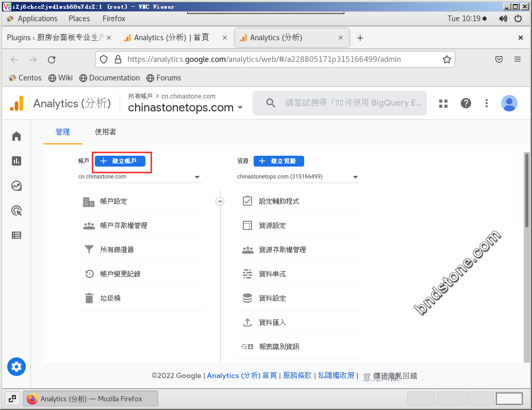This screenshot has width=532, height=410.
Task: Bookmark this page with the star icon
Action: pos(447,59)
